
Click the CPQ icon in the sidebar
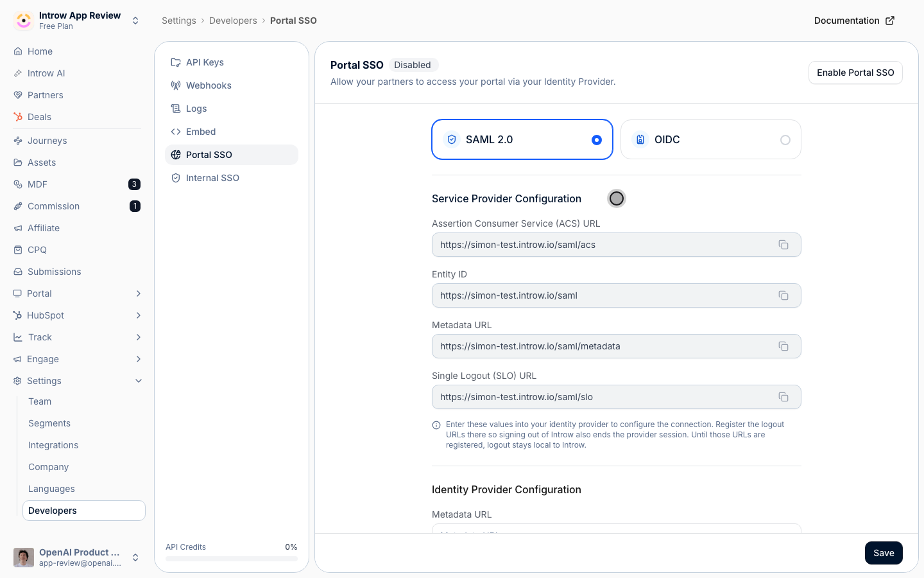click(18, 250)
